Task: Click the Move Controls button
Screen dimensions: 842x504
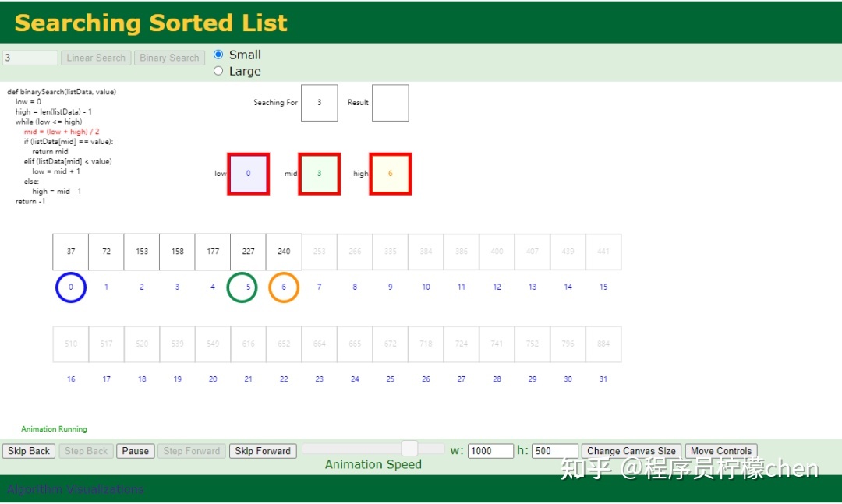Action: pos(721,451)
